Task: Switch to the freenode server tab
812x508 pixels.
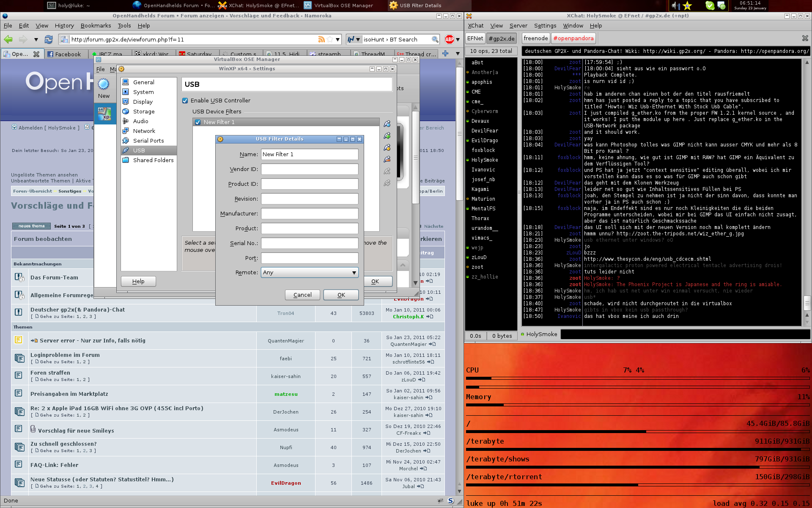Action: tap(535, 38)
